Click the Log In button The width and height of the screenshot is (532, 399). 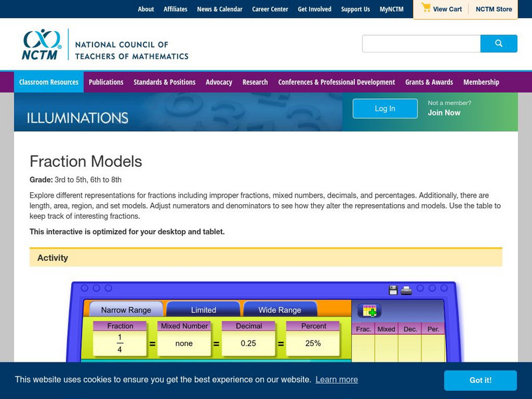click(385, 108)
